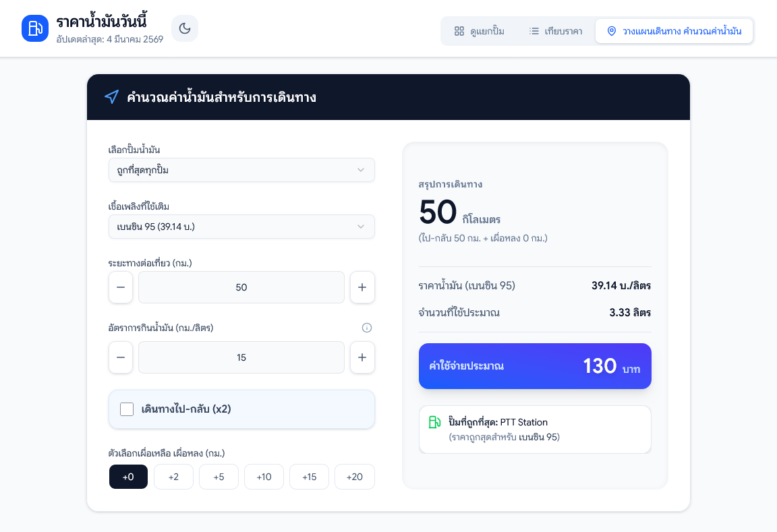
Task: Open the วางแผนเดินทาง คำนวณค่าน้ำมัน tab
Action: coord(674,31)
